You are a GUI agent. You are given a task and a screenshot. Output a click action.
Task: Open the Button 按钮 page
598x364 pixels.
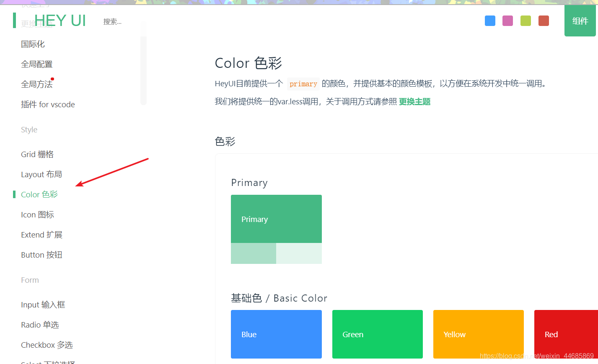coord(41,254)
